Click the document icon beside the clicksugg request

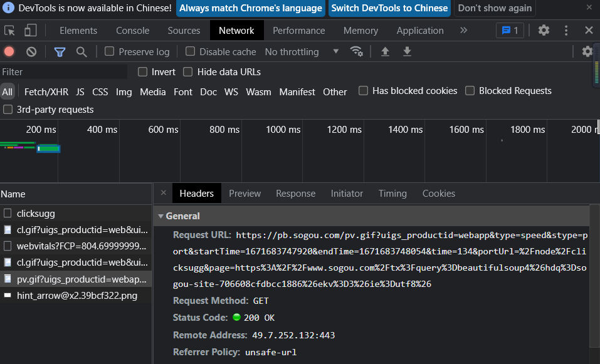(x=8, y=213)
